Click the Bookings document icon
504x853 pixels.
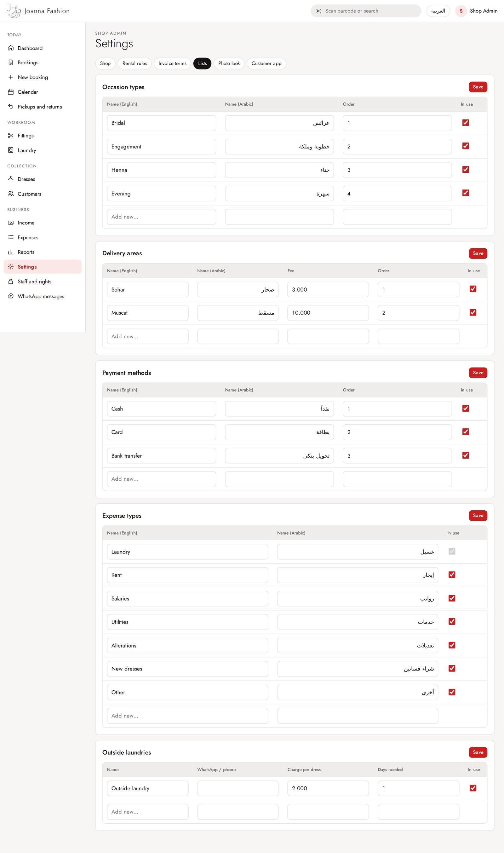11,62
